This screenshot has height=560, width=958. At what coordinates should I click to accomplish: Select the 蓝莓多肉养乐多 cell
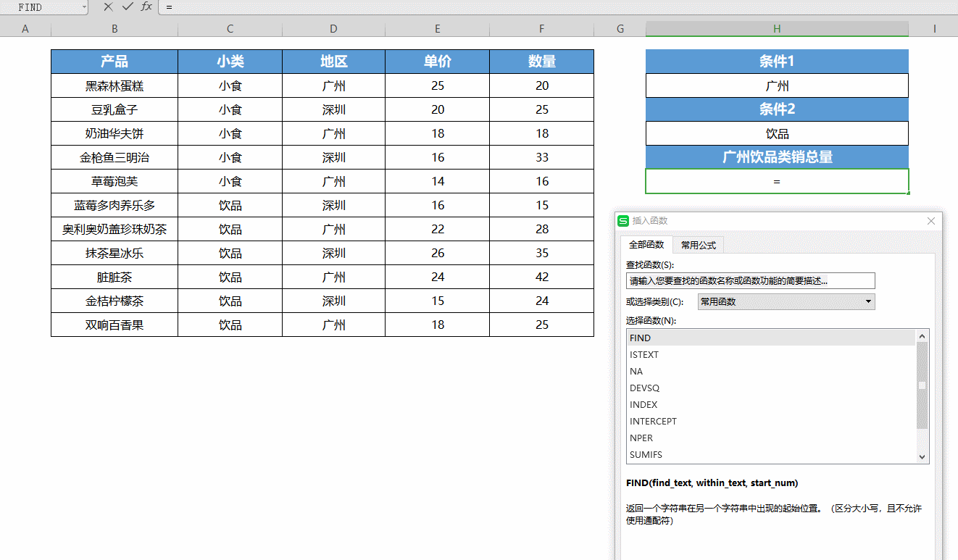(114, 205)
